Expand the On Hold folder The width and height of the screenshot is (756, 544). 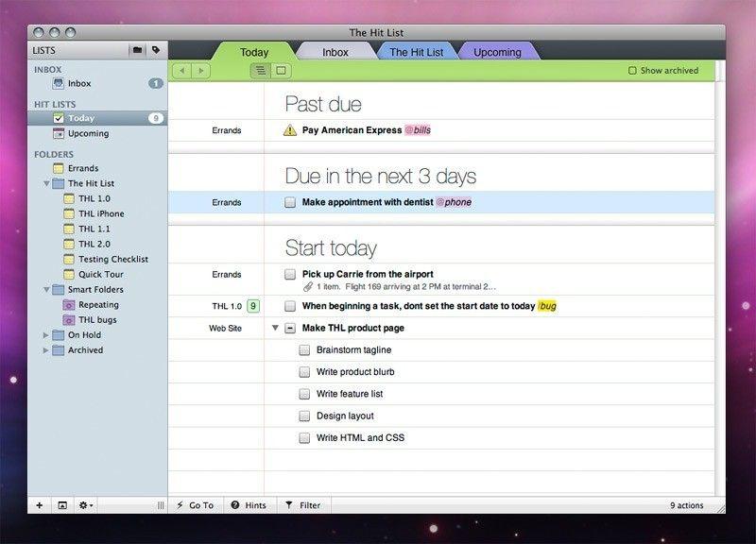click(46, 335)
